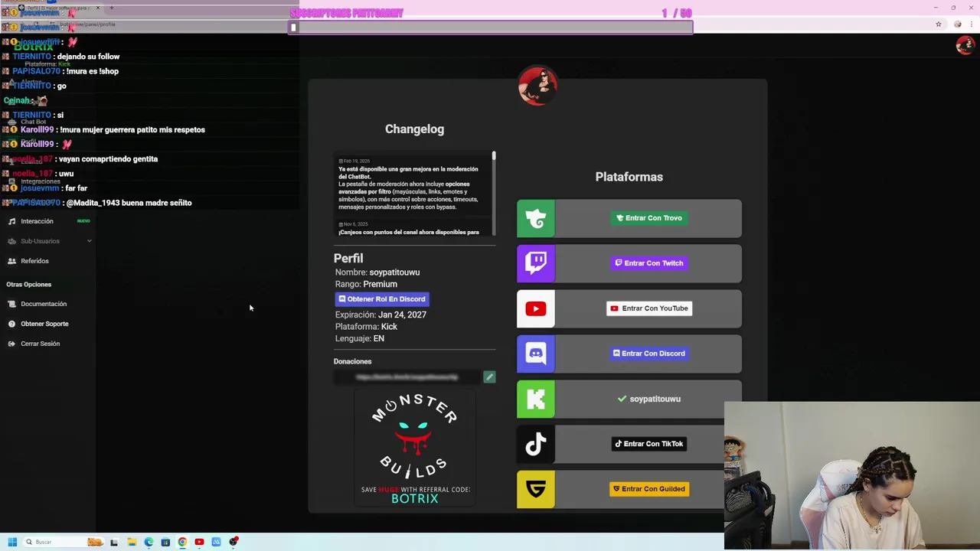Click the Plataformas heading

click(x=629, y=177)
